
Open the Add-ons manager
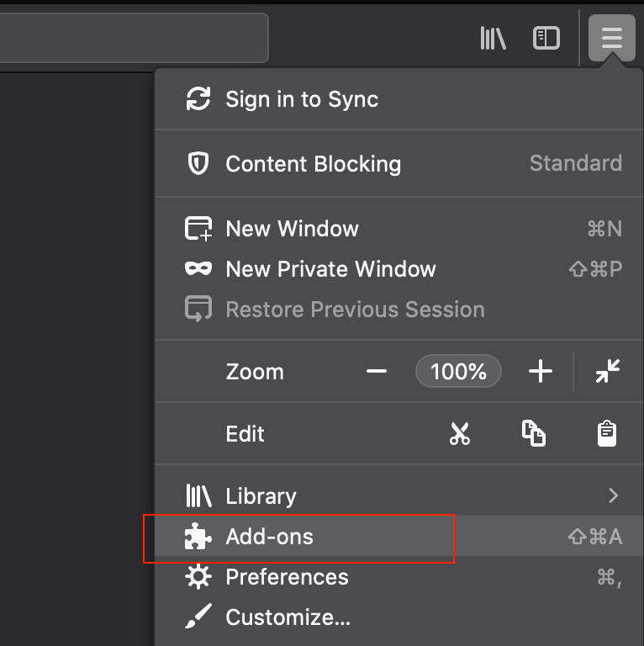pos(270,537)
